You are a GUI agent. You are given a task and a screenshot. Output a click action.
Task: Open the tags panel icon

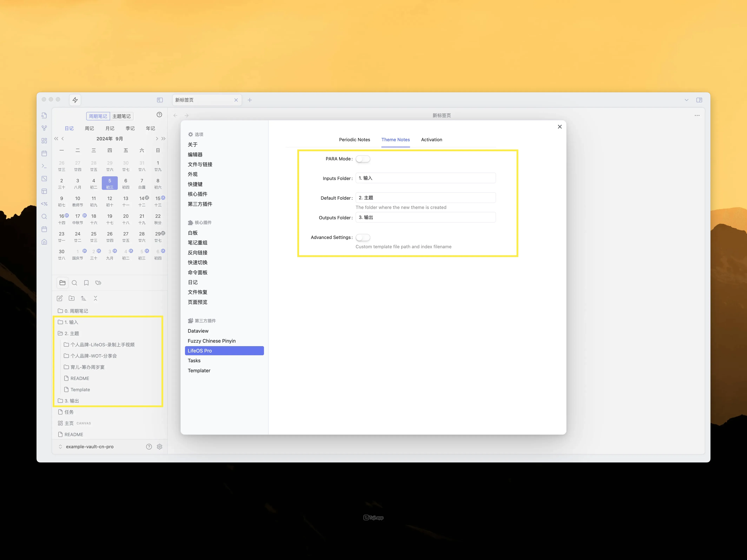pyautogui.click(x=98, y=283)
